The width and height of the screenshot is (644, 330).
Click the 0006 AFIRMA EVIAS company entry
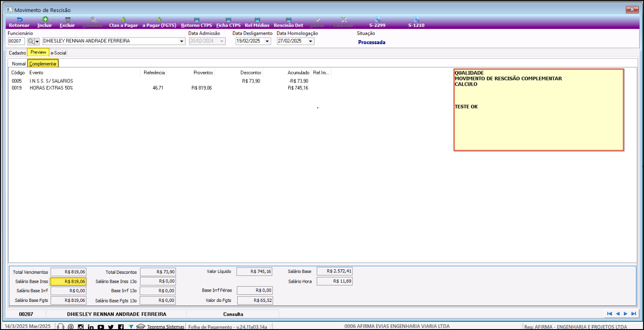click(x=397, y=326)
